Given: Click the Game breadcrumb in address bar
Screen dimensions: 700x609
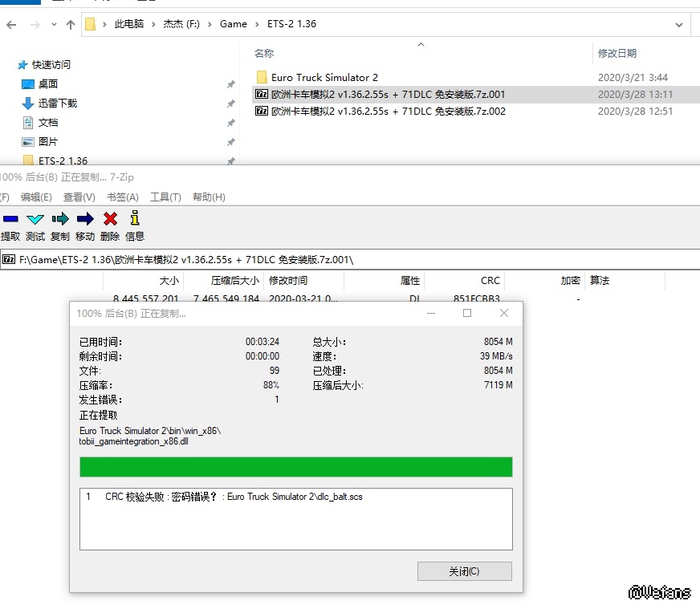Looking at the screenshot, I should tap(234, 24).
